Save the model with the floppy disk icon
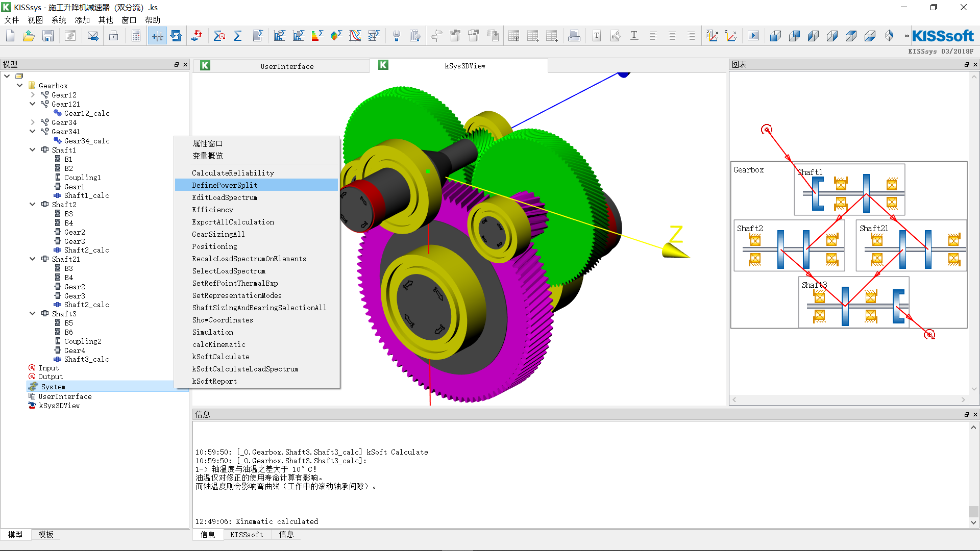 coord(48,36)
